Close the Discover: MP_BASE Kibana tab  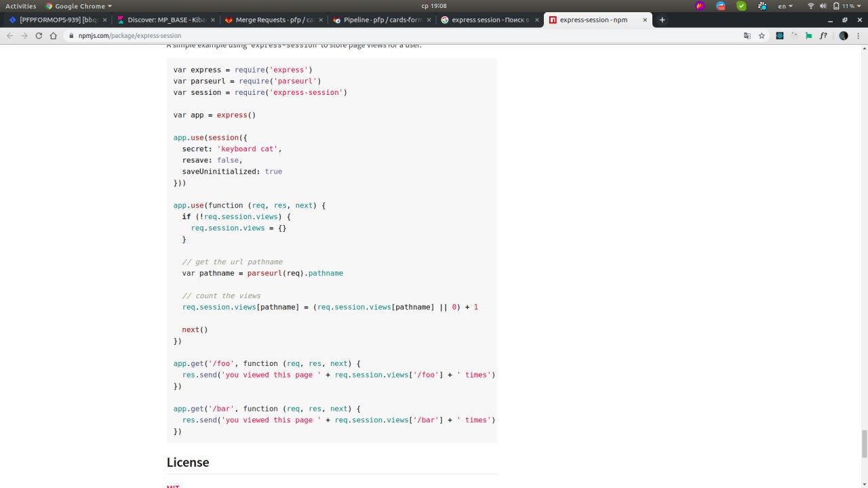pyautogui.click(x=212, y=20)
